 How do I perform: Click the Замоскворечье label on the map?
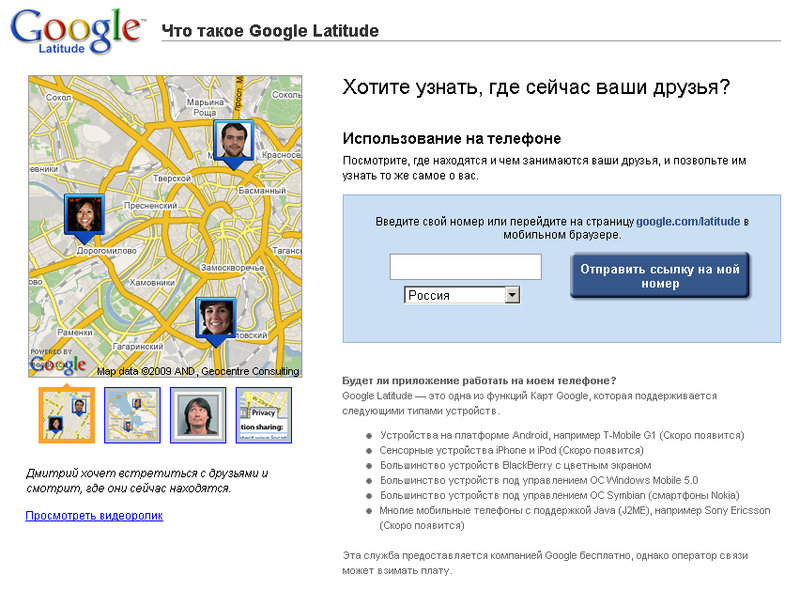tap(232, 267)
